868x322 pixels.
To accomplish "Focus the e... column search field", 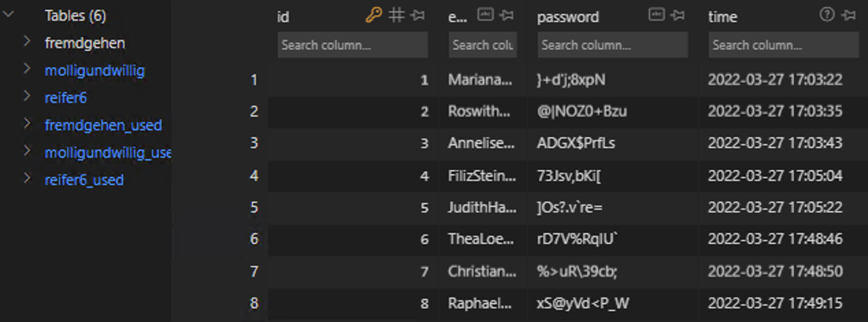I will tap(483, 45).
